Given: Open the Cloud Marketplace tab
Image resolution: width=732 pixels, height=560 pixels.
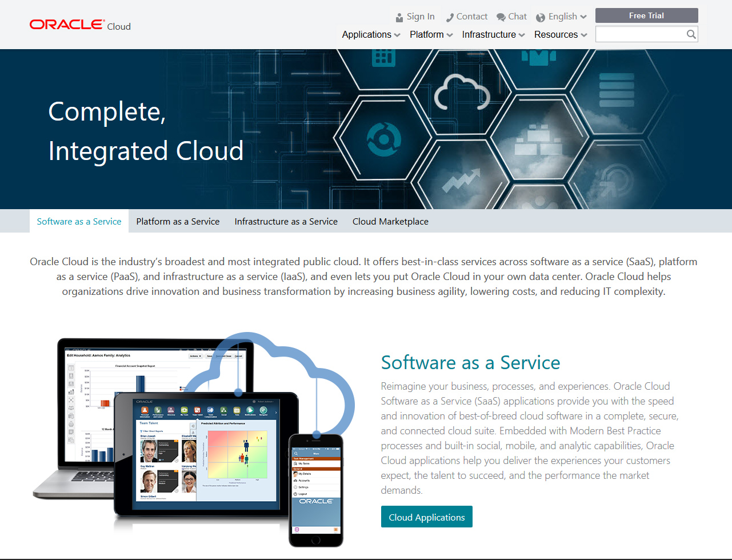Looking at the screenshot, I should (x=390, y=221).
